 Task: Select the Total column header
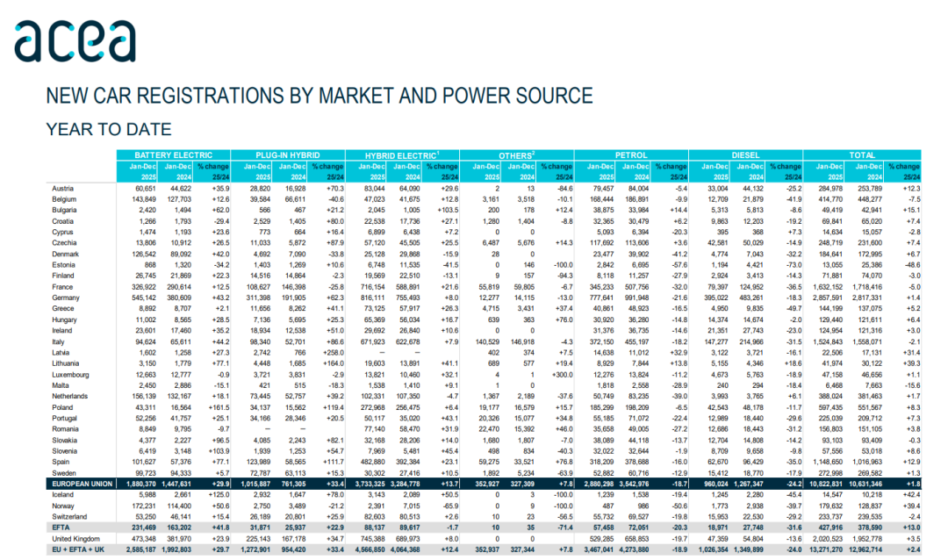tap(862, 154)
